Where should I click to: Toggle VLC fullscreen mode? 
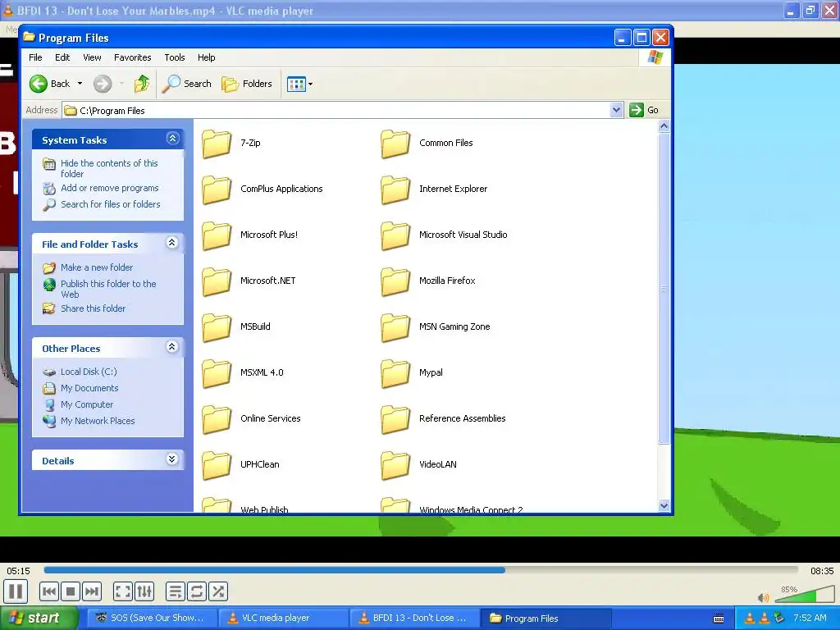pyautogui.click(x=123, y=591)
